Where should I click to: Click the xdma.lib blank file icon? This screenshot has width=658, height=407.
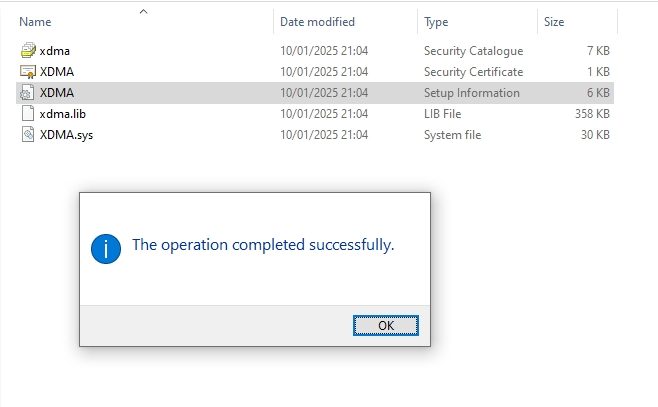click(28, 114)
